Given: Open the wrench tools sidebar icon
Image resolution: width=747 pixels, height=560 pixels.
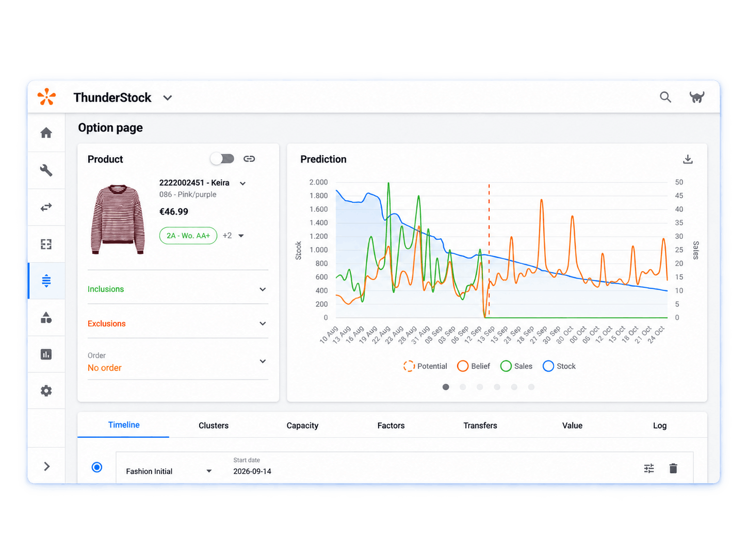Looking at the screenshot, I should coord(46,170).
